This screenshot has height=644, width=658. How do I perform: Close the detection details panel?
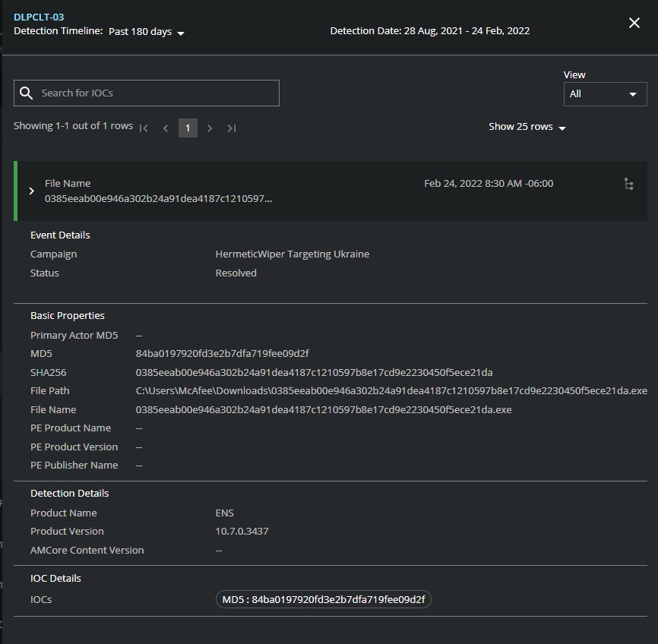[x=634, y=23]
